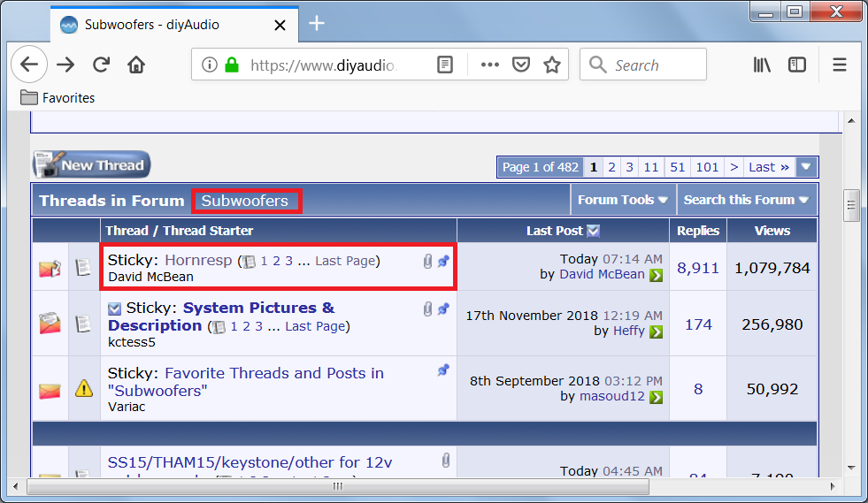Close the Subwoofers - diyAudio tab
Viewport: 868px width, 503px height.
point(280,25)
